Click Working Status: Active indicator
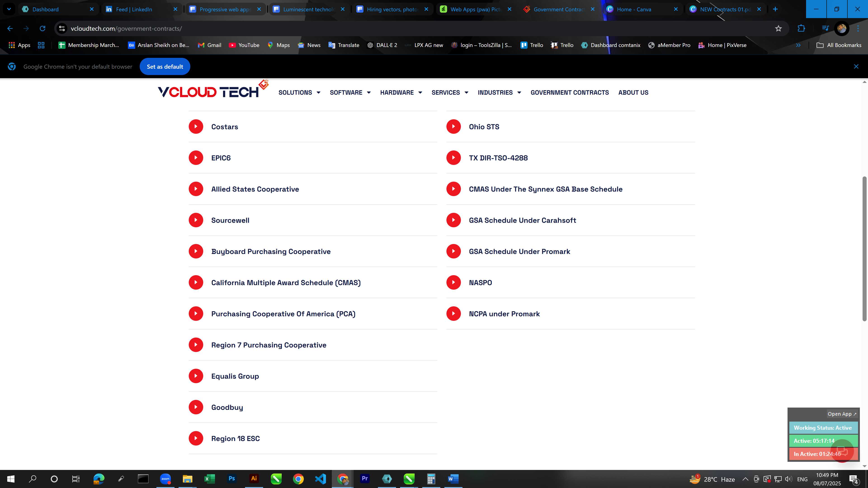 (823, 428)
